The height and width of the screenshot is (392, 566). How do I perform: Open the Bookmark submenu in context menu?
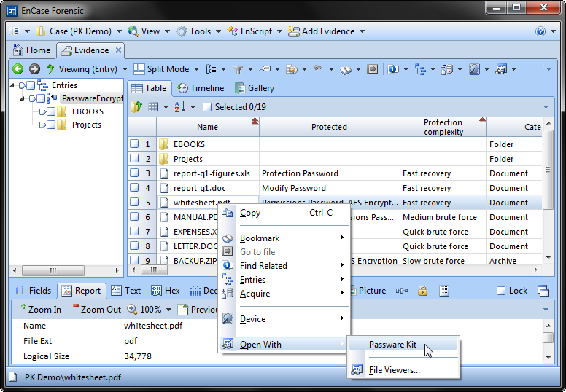[284, 238]
